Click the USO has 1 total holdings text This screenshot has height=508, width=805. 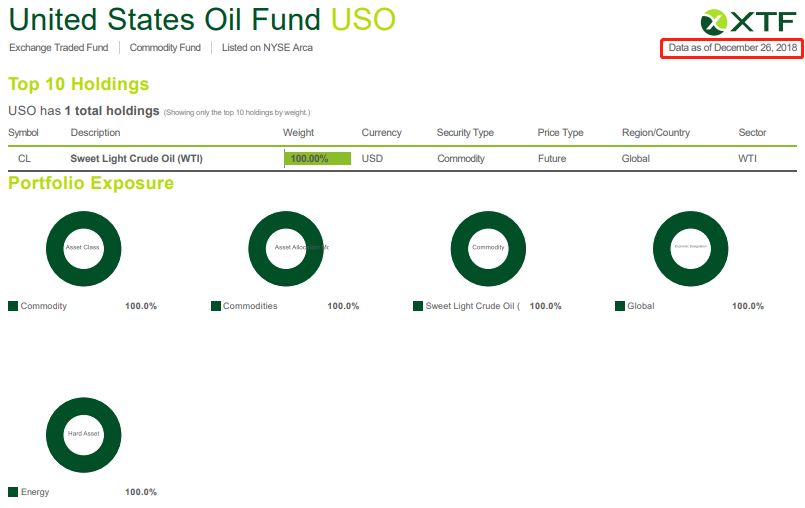[x=84, y=111]
